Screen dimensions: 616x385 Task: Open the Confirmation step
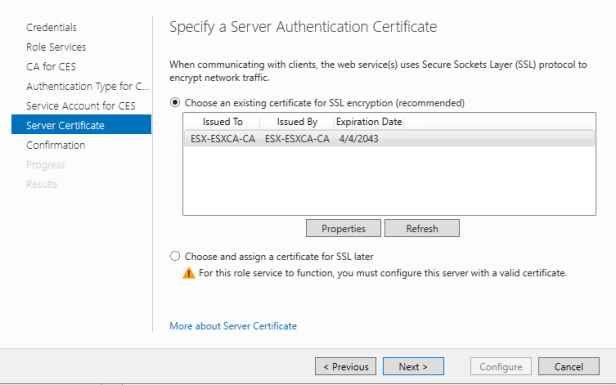56,145
